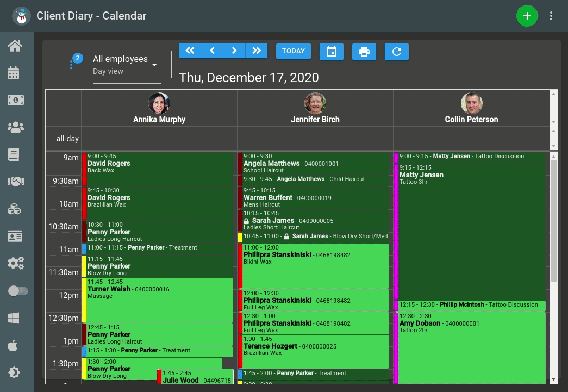
Task: Open the stock boxes icon in sidebar
Action: 14,209
